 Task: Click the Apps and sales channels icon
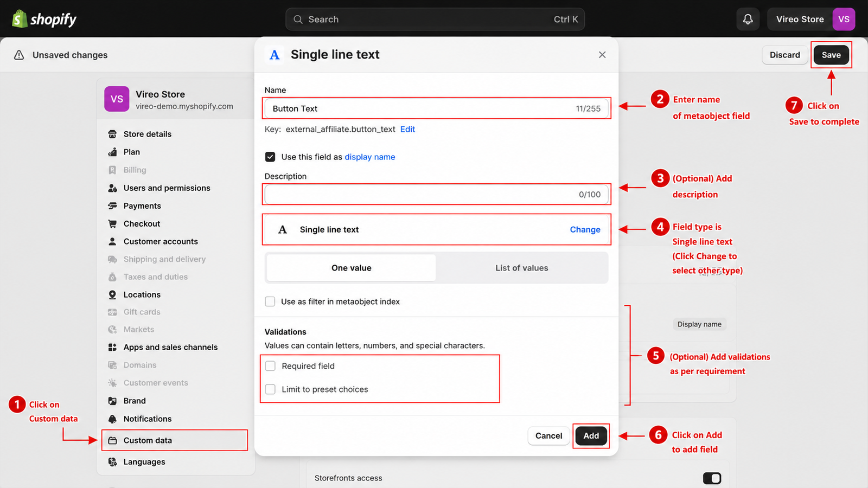click(112, 347)
